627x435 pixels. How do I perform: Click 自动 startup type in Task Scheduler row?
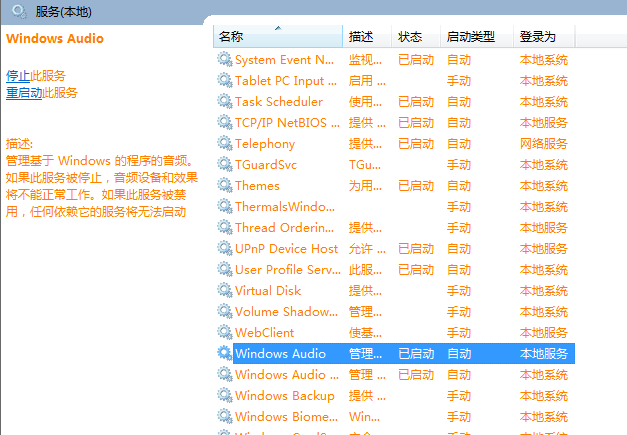point(459,102)
